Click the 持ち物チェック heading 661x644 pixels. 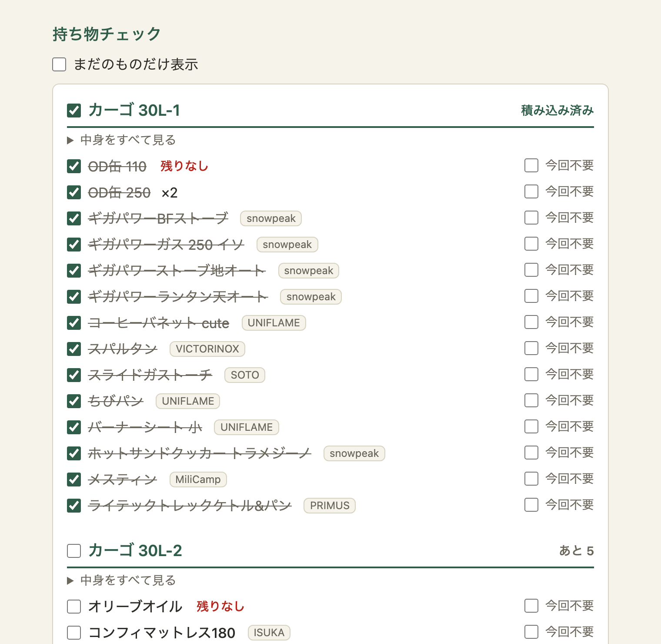(x=107, y=34)
